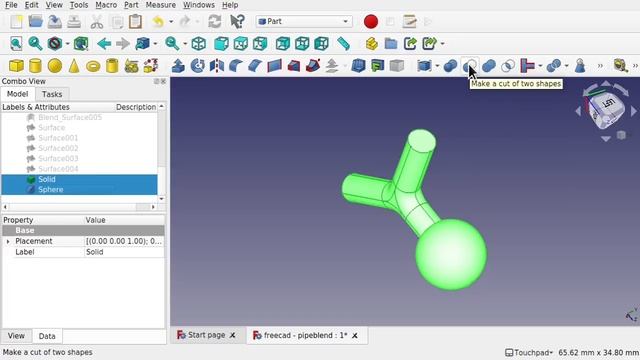Open the Windows menu

[199, 5]
